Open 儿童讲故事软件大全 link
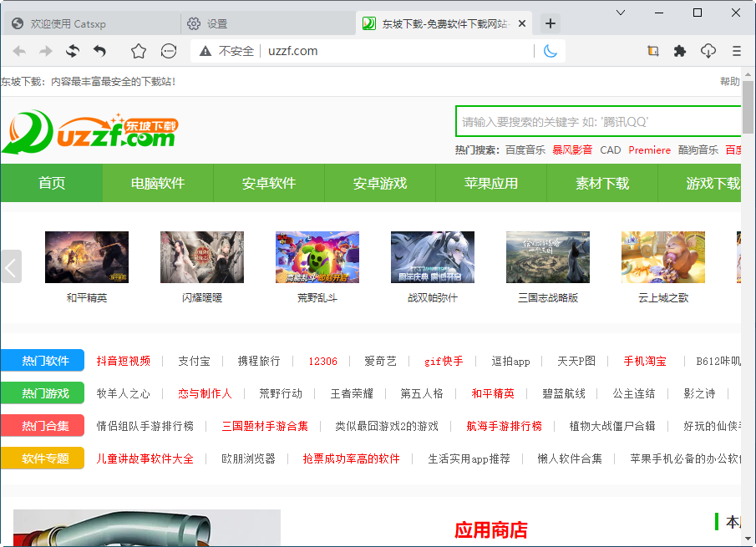This screenshot has width=756, height=547. (x=145, y=458)
